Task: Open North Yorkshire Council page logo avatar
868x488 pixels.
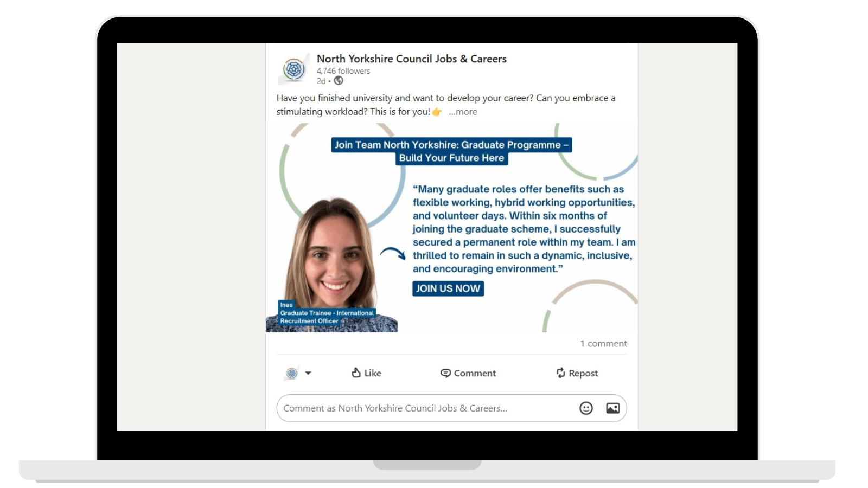Action: point(293,69)
